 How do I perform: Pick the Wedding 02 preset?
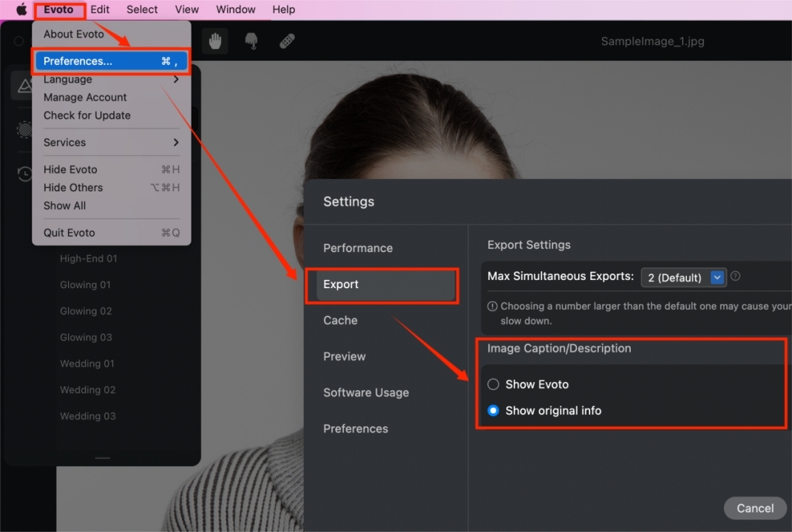(x=88, y=390)
